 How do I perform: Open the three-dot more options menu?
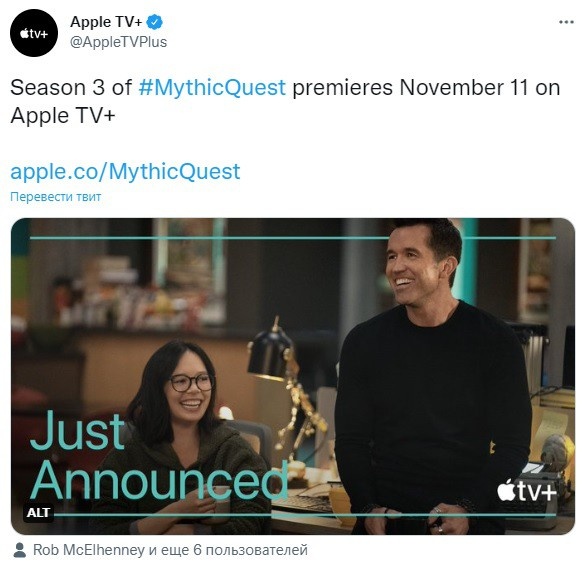coord(566,22)
